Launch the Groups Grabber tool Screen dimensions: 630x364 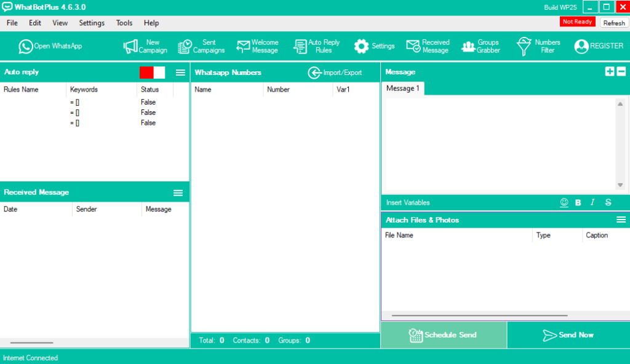tap(480, 46)
